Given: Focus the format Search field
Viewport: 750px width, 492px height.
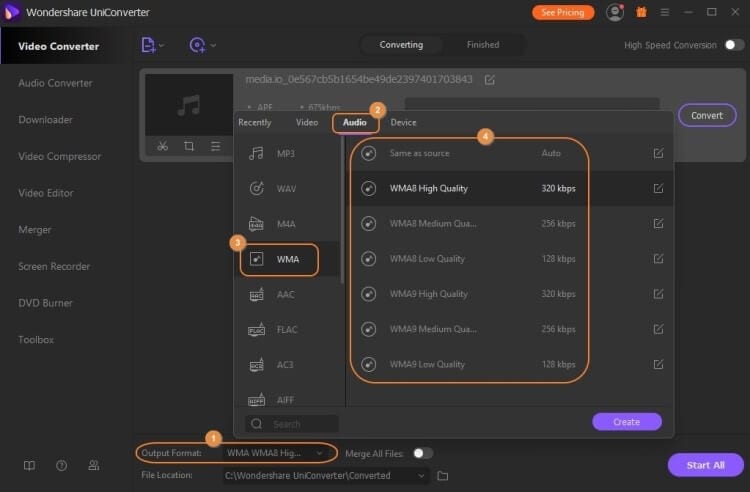Looking at the screenshot, I should 292,424.
